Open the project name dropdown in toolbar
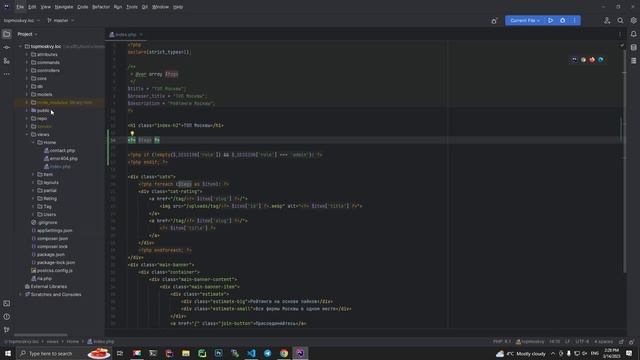 [22, 20]
